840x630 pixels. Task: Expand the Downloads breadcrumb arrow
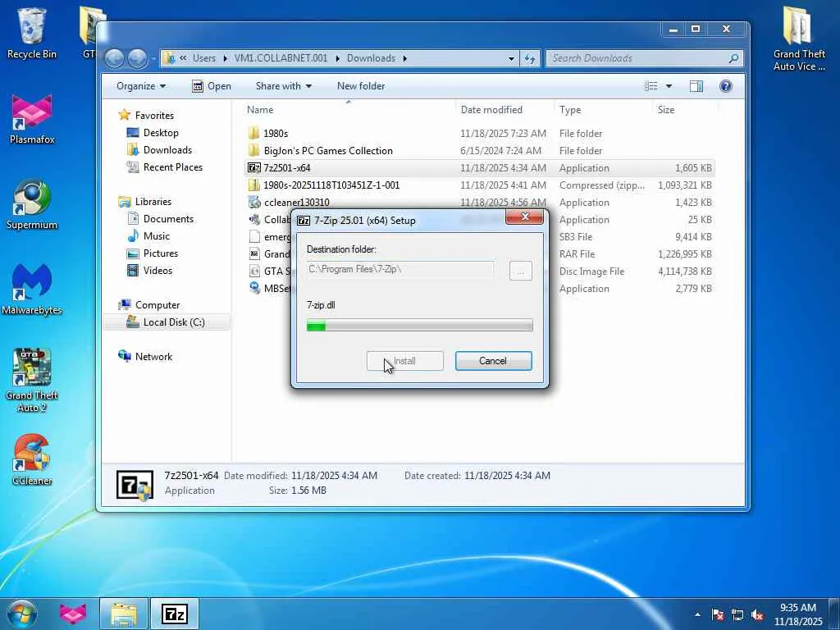click(405, 58)
